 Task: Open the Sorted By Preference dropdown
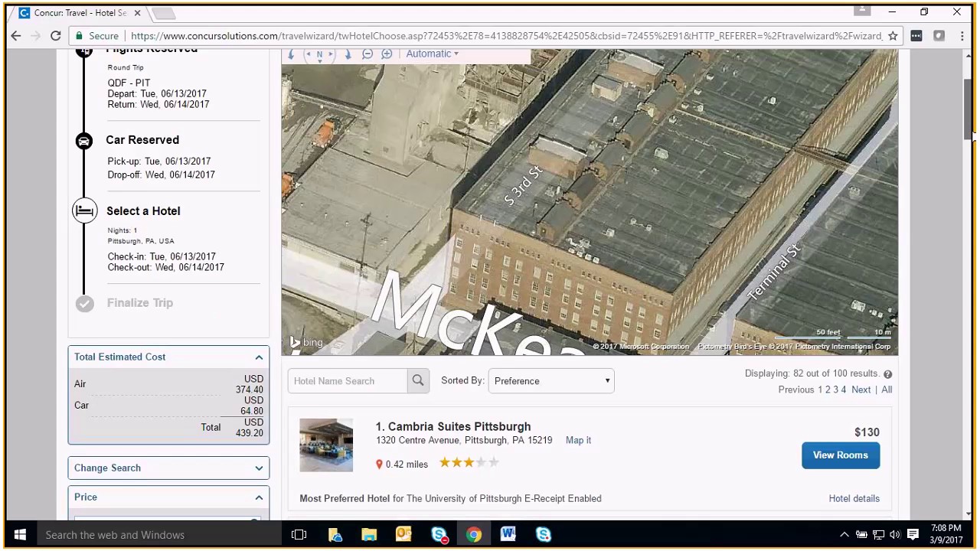tap(551, 380)
